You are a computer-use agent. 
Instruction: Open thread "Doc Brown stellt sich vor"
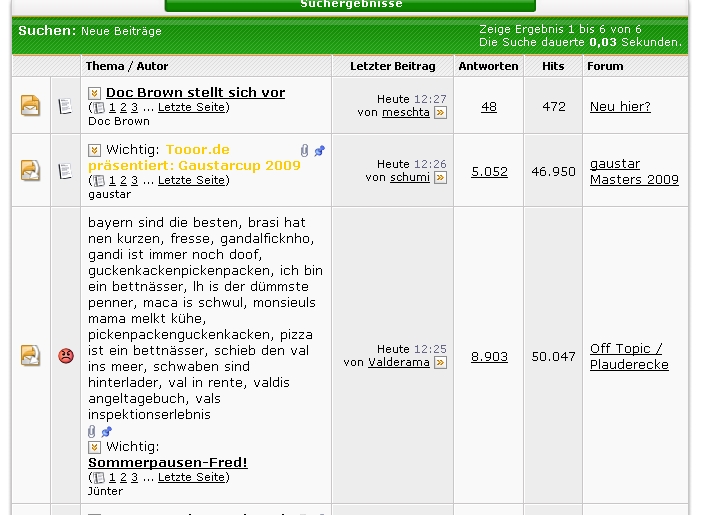pyautogui.click(x=195, y=92)
